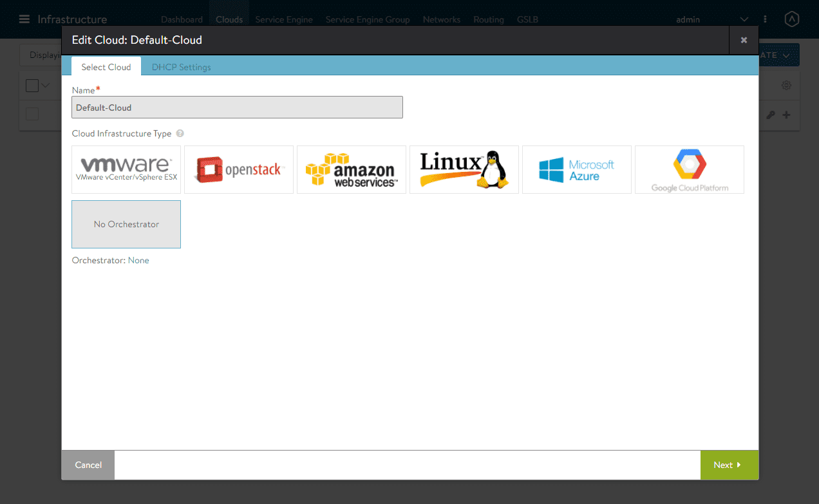Choose Microsoft Azure as cloud type
This screenshot has width=819, height=504.
click(x=577, y=169)
